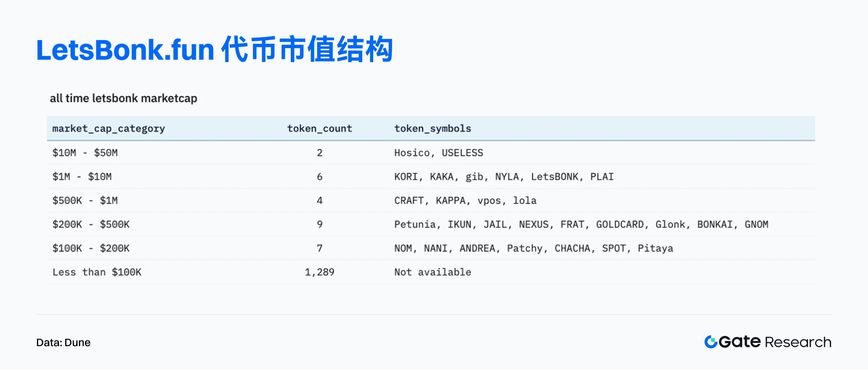Image resolution: width=868 pixels, height=370 pixels.
Task: Click the "$500K - $1M" category cell
Action: click(x=85, y=201)
